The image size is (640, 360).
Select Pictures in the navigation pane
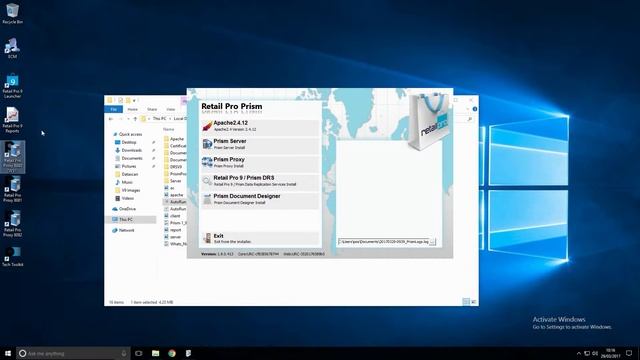[x=129, y=166]
